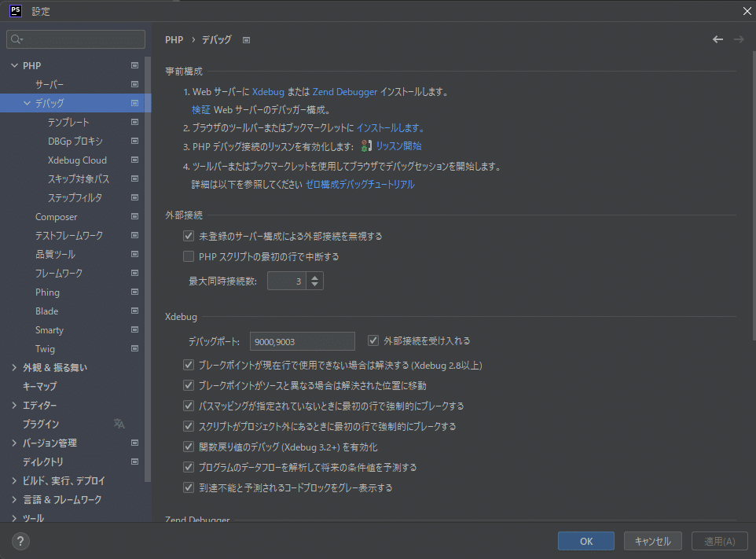Click the OK button

[x=586, y=541]
